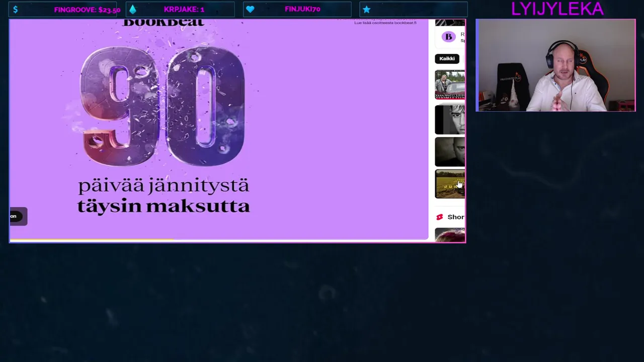Click the water drop icon beside KRPJAKE
The height and width of the screenshot is (362, 644).
[x=132, y=10]
